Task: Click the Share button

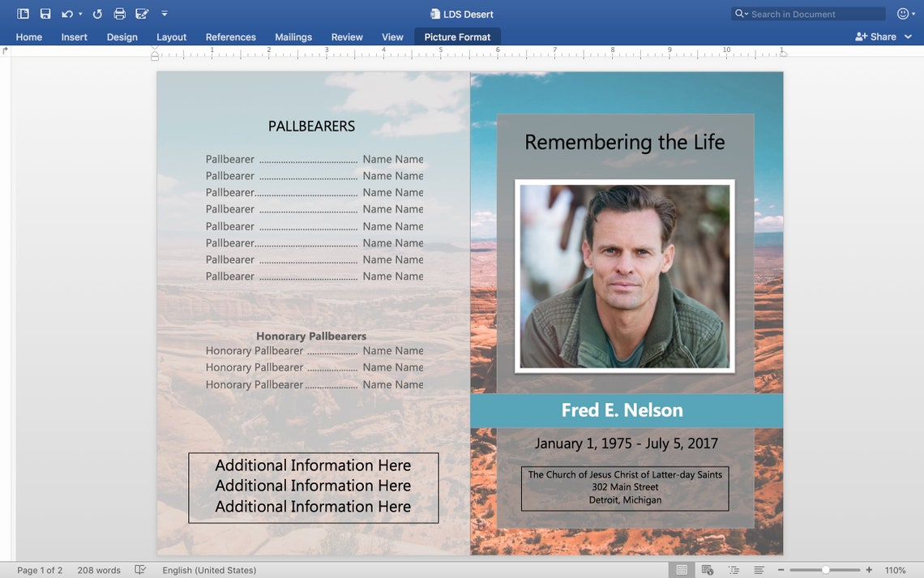Action: tap(880, 36)
